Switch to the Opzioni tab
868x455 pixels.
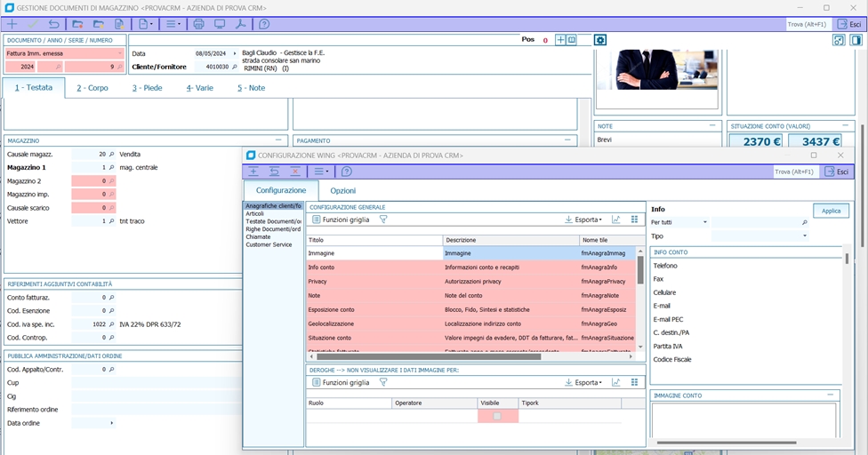342,191
